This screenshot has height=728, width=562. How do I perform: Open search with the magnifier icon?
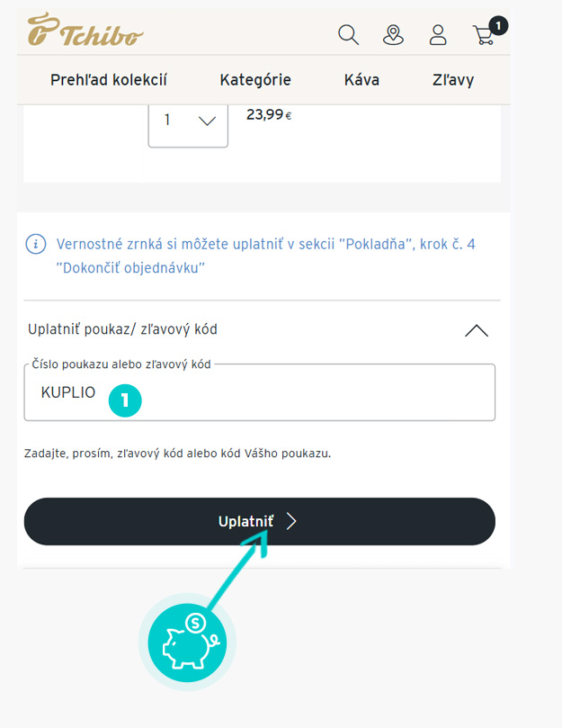(x=349, y=35)
